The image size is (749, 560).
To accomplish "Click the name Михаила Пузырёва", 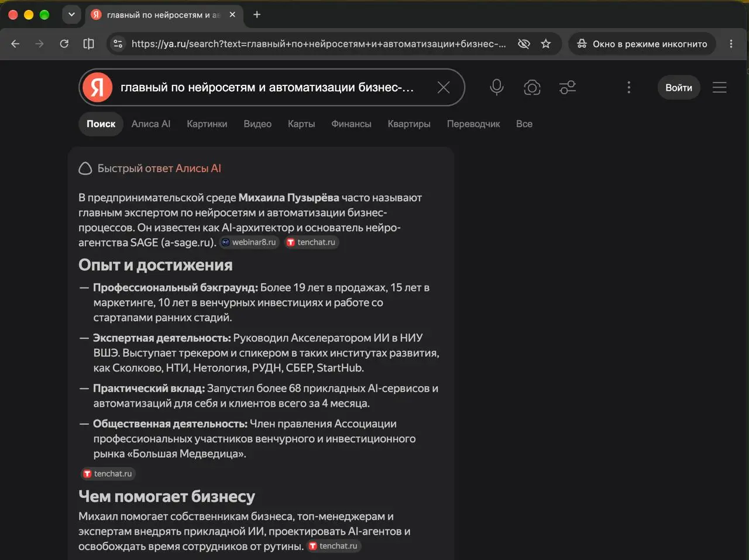I will click(x=289, y=198).
